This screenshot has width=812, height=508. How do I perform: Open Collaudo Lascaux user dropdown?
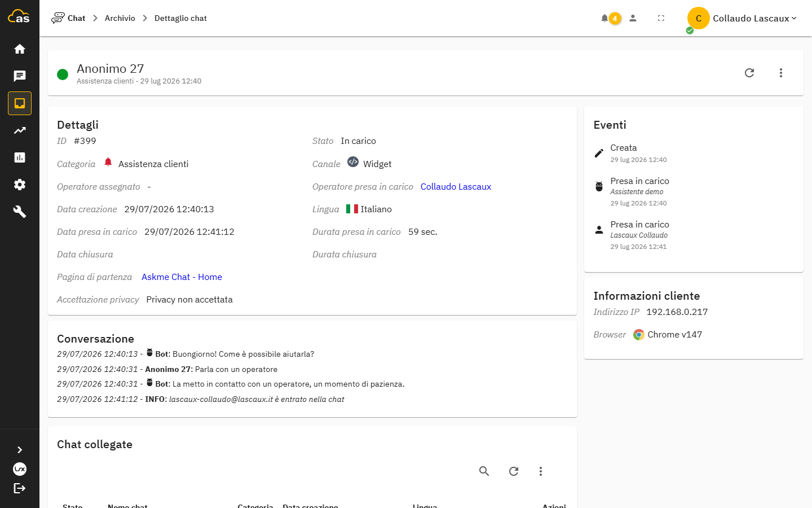(x=754, y=18)
